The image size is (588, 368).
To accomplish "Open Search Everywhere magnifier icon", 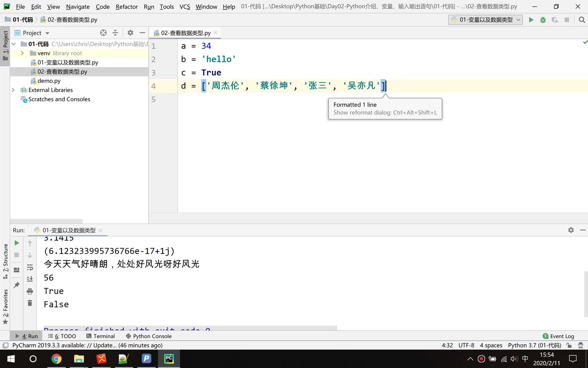I will (582, 20).
